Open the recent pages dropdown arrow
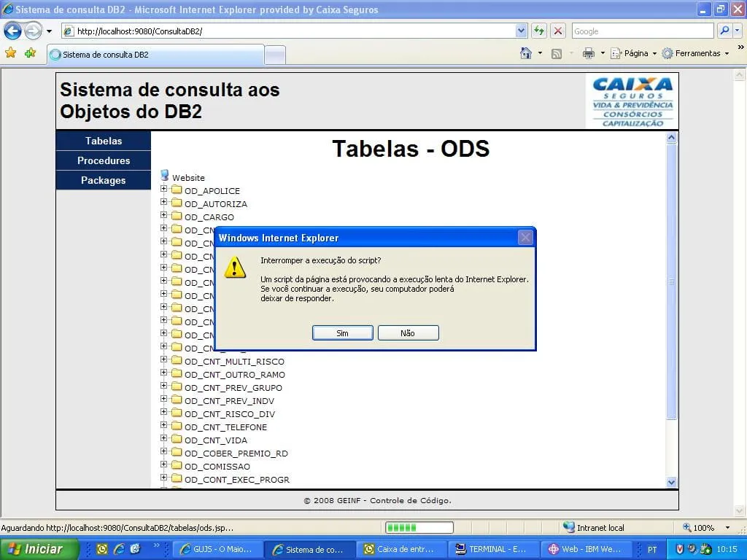 click(49, 31)
